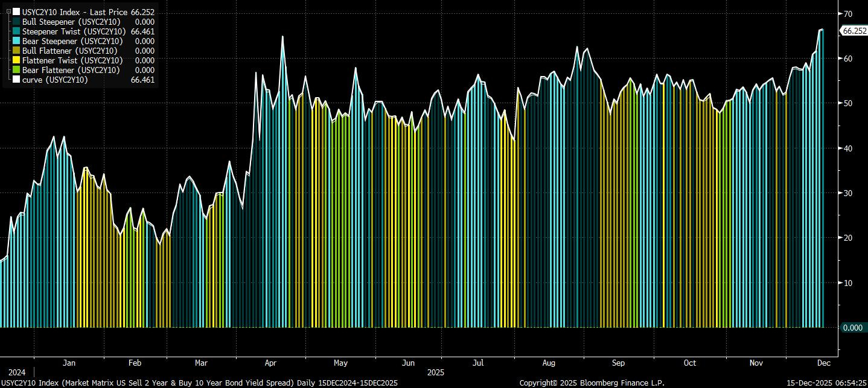Click the 70 label on the y-axis
The width and height of the screenshot is (868, 388).
click(848, 13)
